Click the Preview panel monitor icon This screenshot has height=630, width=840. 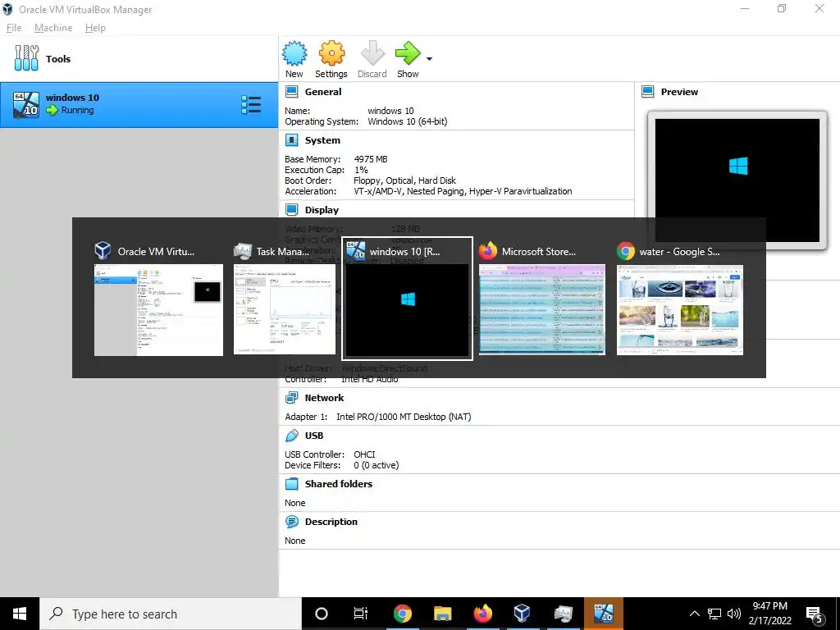click(x=648, y=92)
